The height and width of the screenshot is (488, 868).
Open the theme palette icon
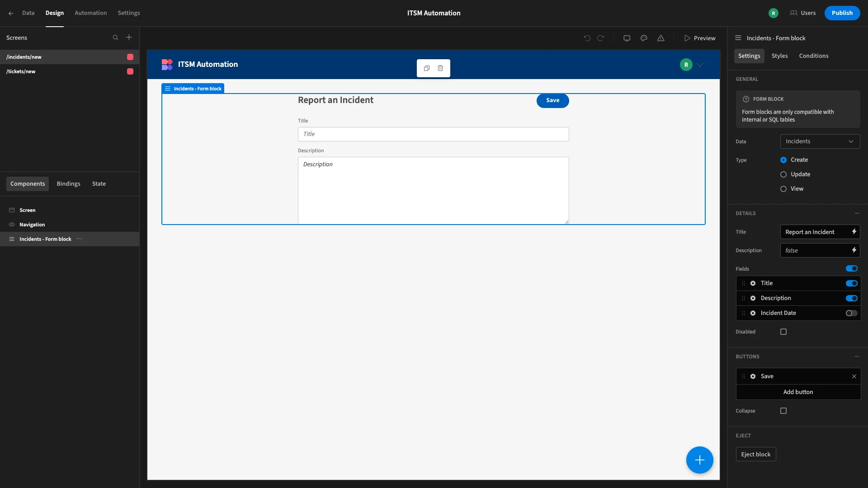644,38
